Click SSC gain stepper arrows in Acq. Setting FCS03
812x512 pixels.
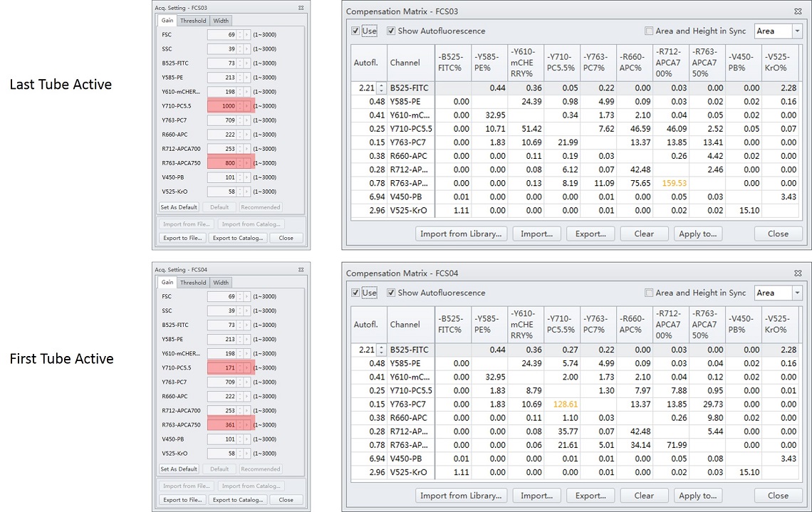tap(240, 49)
